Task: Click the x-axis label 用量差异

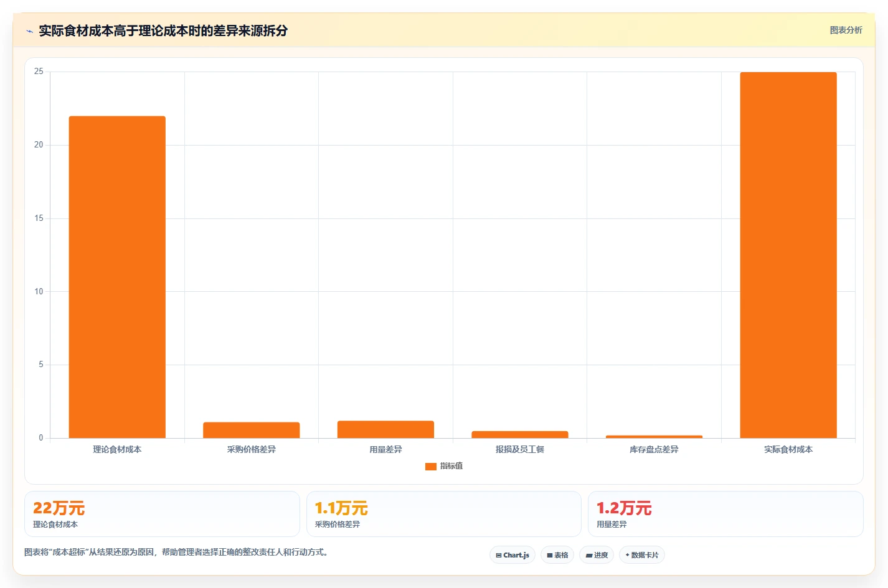Action: pyautogui.click(x=385, y=449)
